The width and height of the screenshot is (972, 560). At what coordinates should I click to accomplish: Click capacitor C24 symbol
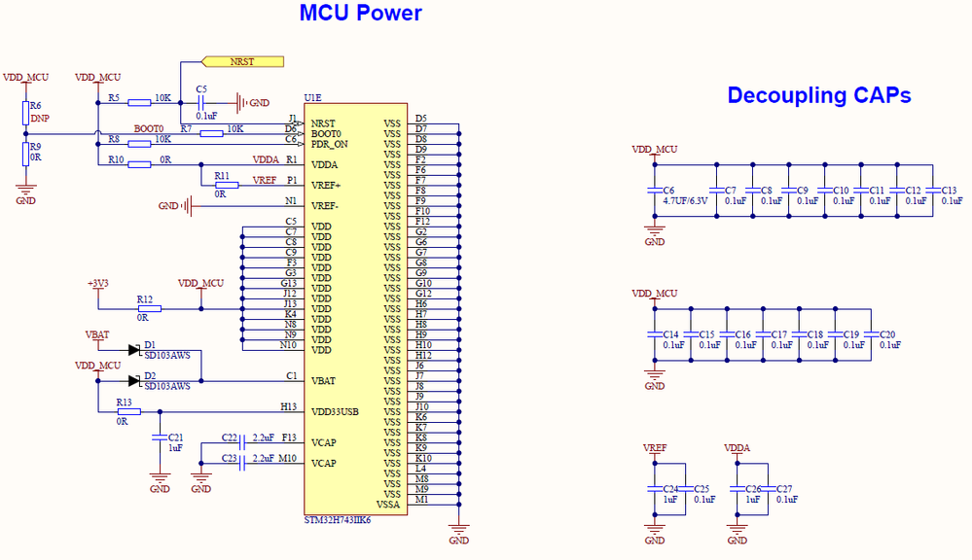(x=655, y=489)
